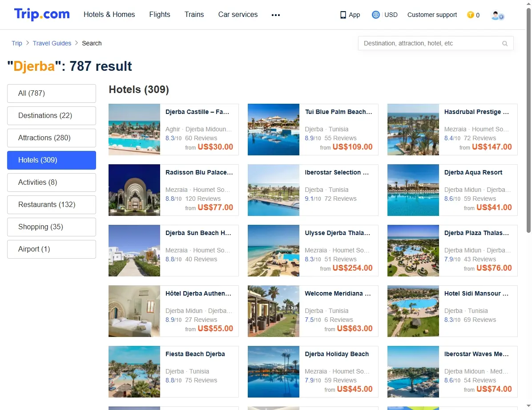Click Djerba Aqua Resort title

point(473,172)
